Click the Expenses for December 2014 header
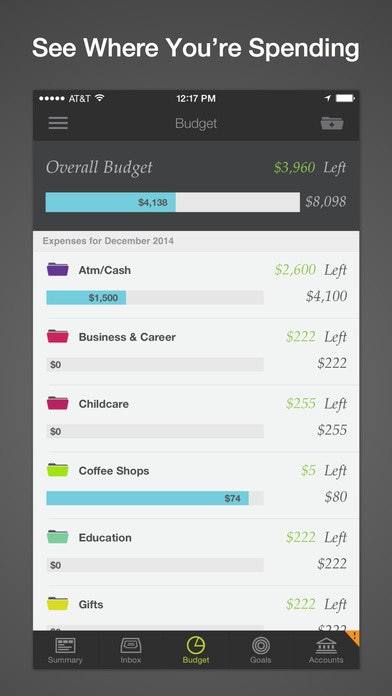 [x=108, y=241]
